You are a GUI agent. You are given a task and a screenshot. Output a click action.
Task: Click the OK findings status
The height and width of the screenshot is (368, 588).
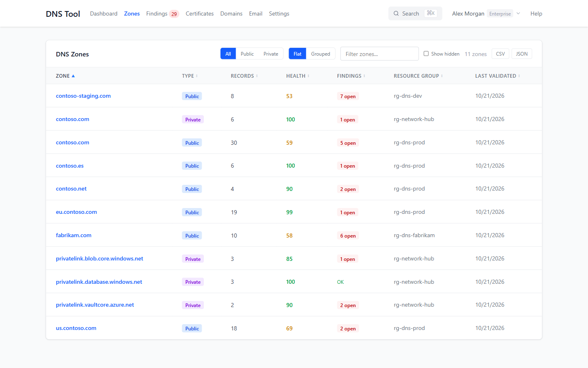coord(341,282)
